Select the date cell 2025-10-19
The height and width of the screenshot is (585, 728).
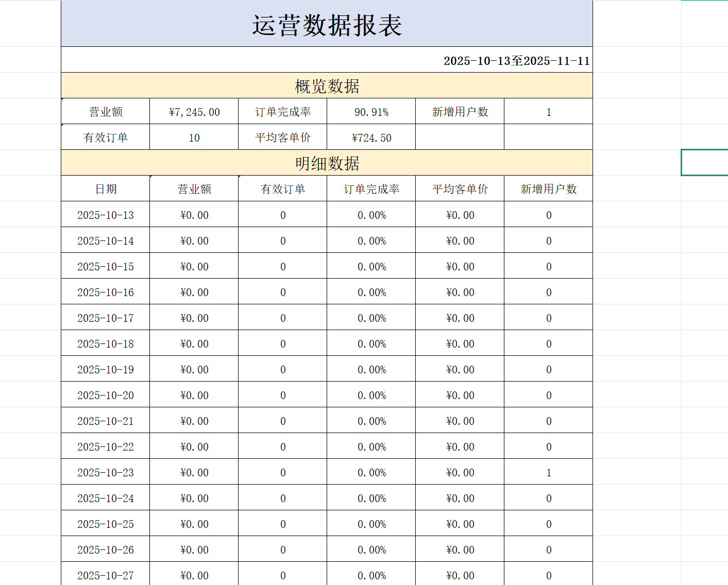point(106,369)
